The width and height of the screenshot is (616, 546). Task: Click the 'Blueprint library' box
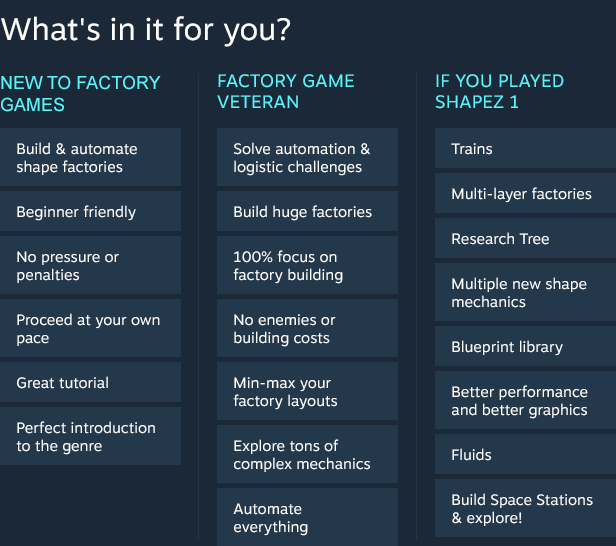pos(525,347)
